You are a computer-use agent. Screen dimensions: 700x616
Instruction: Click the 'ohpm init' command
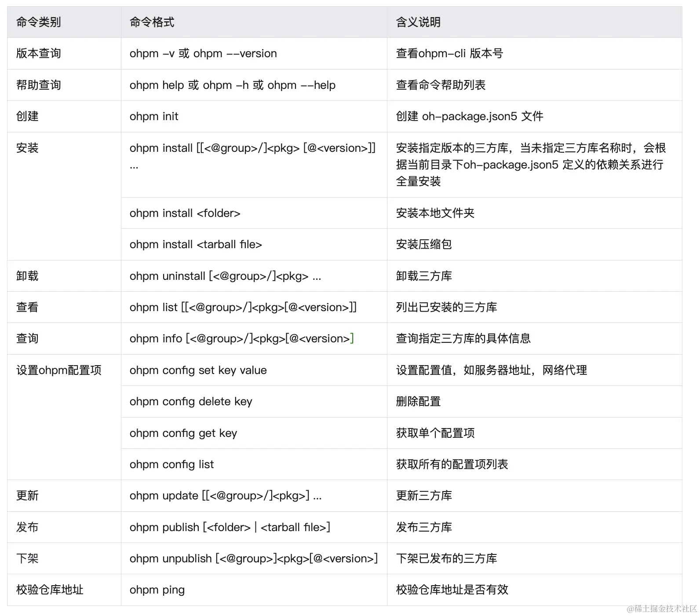(154, 116)
